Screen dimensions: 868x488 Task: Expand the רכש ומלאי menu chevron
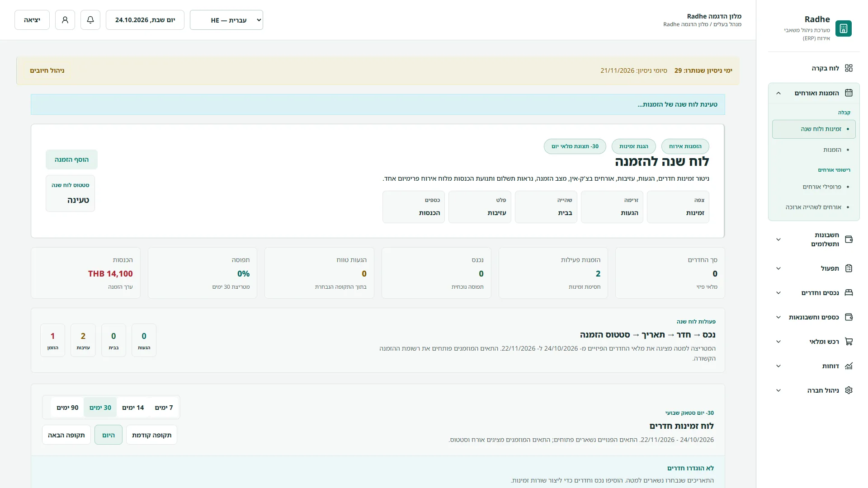click(x=778, y=342)
